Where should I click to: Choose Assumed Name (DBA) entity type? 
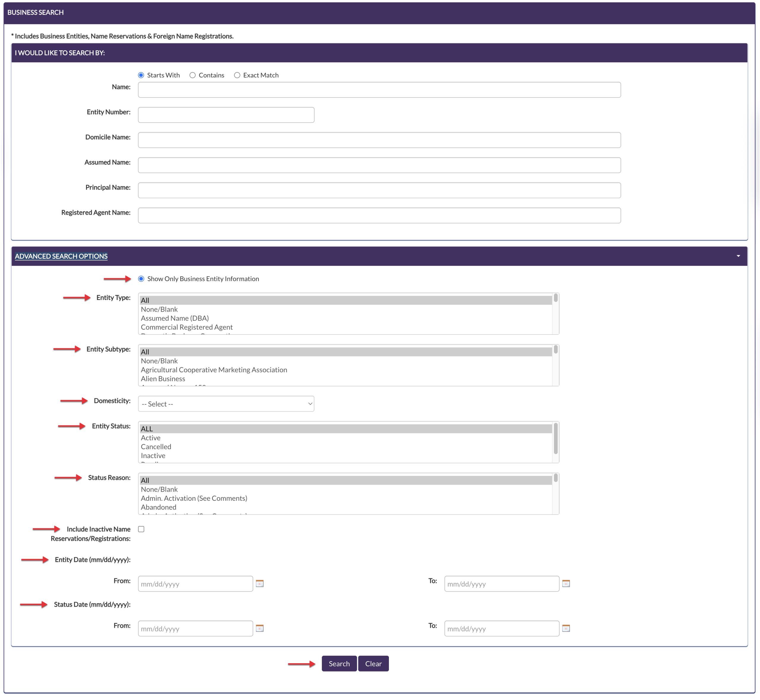coord(175,318)
